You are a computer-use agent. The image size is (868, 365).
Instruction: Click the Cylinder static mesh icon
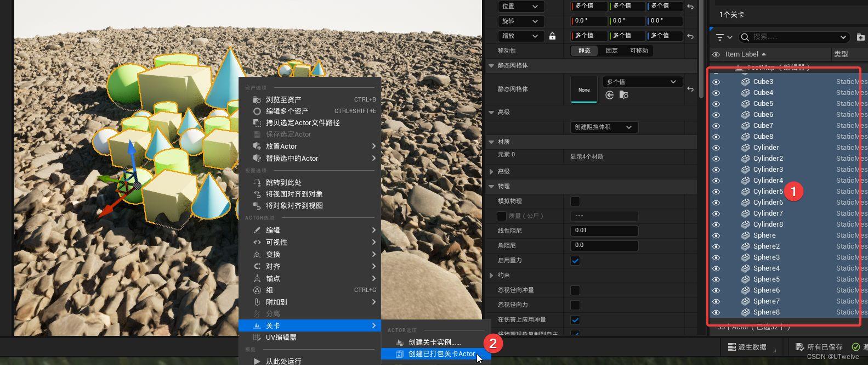point(746,148)
